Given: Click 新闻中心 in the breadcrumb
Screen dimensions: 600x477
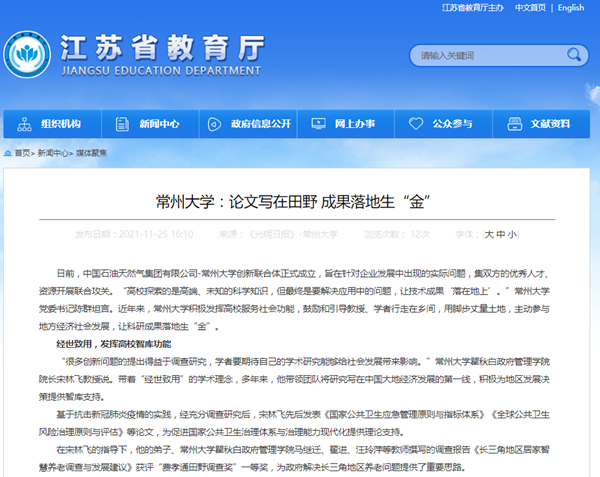Looking at the screenshot, I should pyautogui.click(x=53, y=154).
